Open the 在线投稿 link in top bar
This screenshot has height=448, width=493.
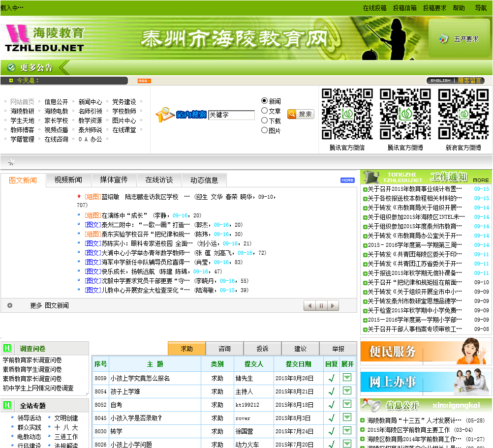coord(374,8)
